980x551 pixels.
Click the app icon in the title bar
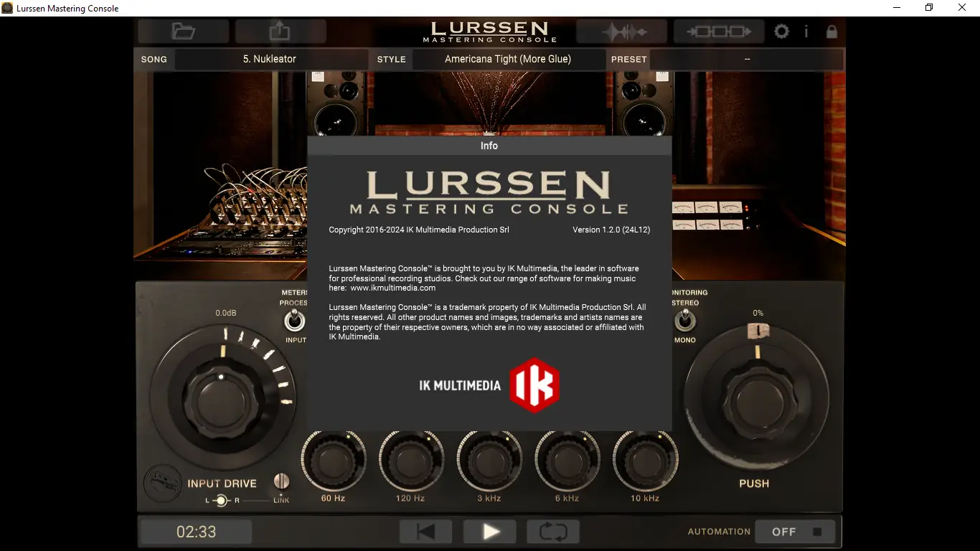point(7,8)
